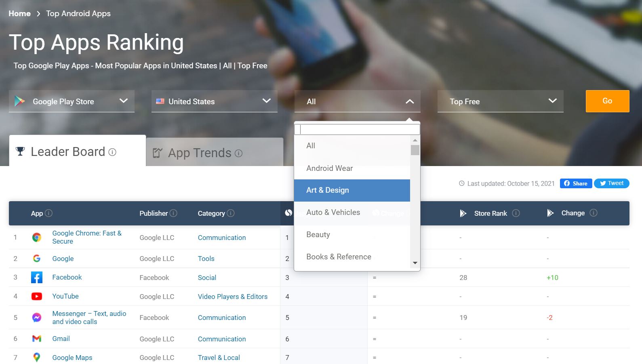
Task: Open the Google Maps app link
Action: 72,358
